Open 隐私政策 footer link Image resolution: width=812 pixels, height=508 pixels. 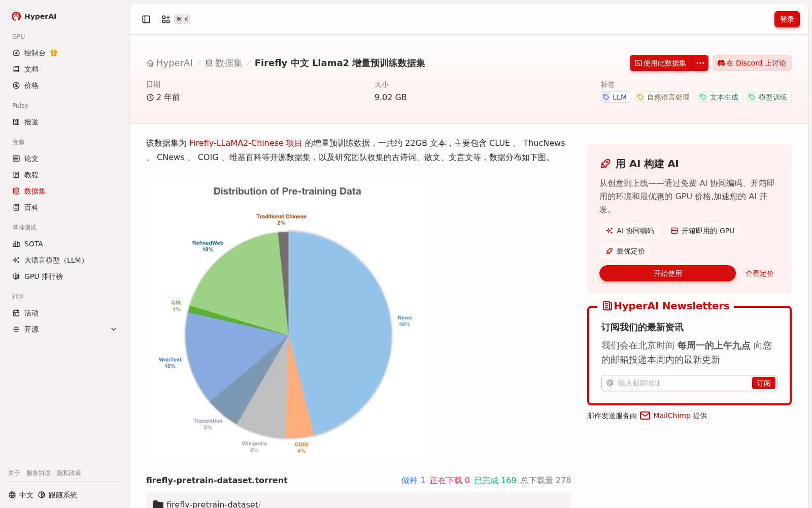tap(69, 473)
